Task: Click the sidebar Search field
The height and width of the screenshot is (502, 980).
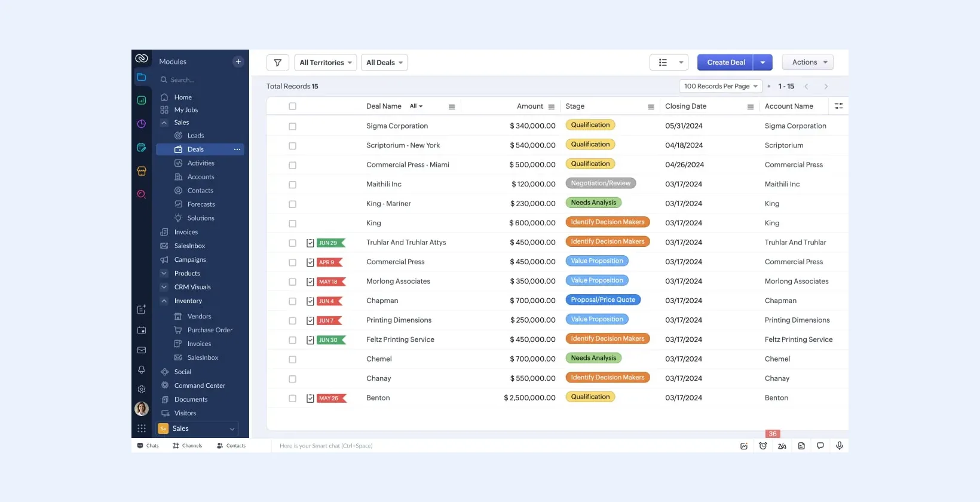Action: 200,80
